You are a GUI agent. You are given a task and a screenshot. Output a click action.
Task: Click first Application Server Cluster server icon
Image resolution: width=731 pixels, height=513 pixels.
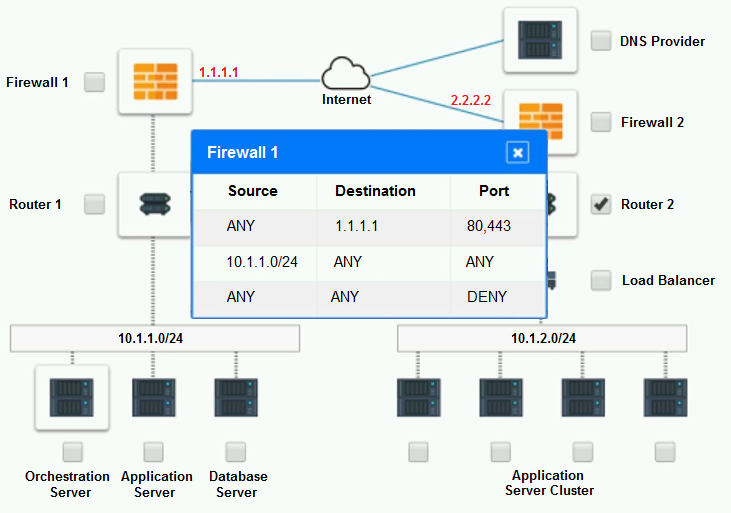pos(419,396)
